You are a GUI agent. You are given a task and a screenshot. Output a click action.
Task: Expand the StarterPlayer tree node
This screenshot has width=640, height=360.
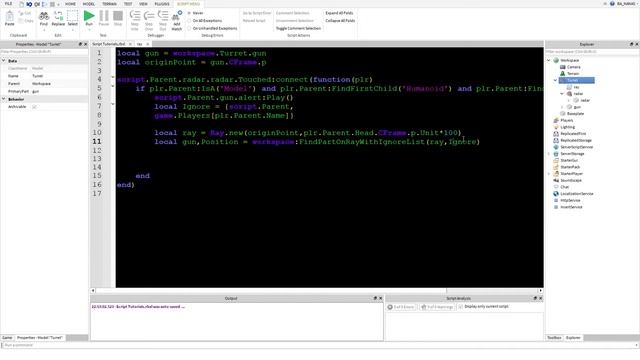549,174
